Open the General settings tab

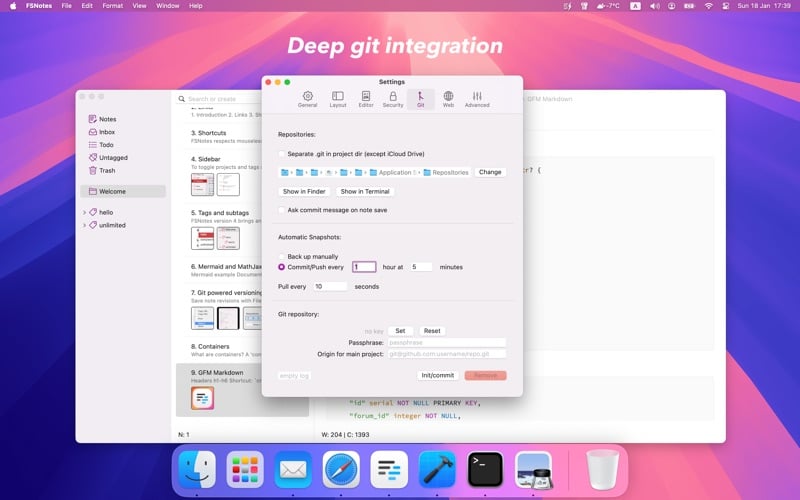coord(307,98)
